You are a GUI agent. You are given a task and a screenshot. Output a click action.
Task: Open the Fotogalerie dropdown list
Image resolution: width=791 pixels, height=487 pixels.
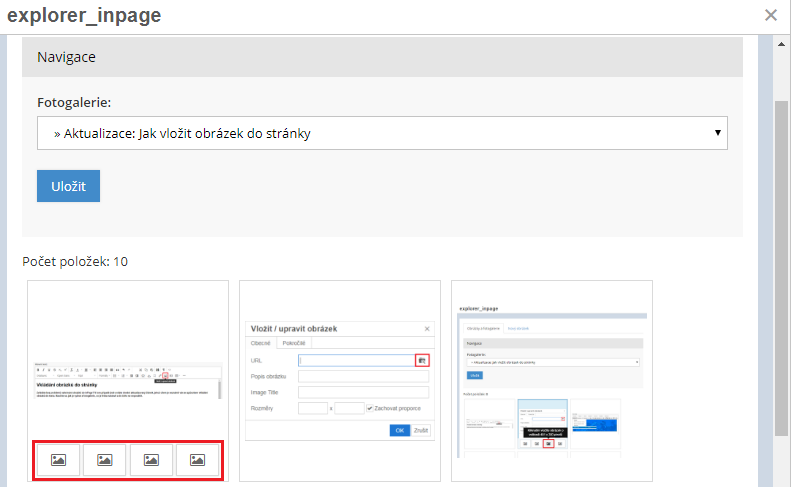pyautogui.click(x=382, y=133)
